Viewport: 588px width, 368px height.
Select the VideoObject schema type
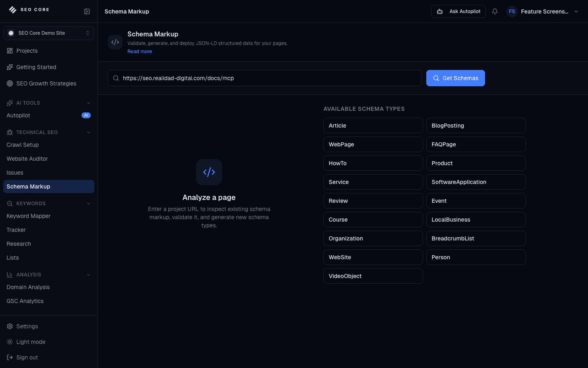373,276
